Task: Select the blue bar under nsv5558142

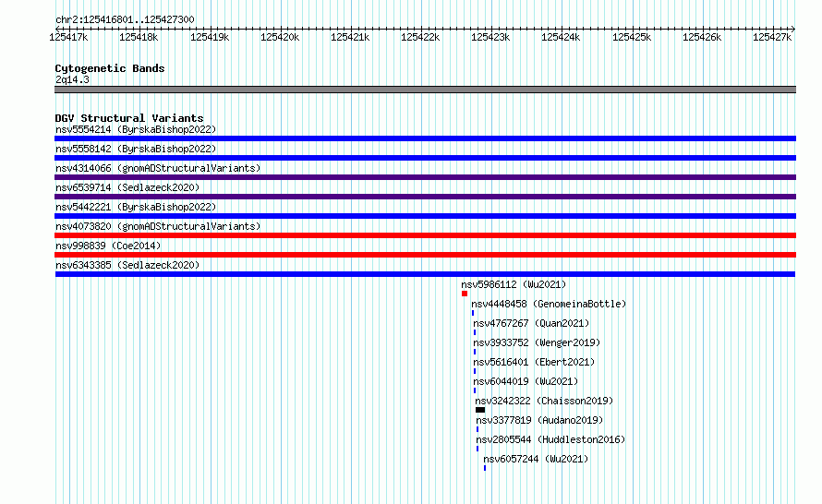Action: [x=425, y=158]
